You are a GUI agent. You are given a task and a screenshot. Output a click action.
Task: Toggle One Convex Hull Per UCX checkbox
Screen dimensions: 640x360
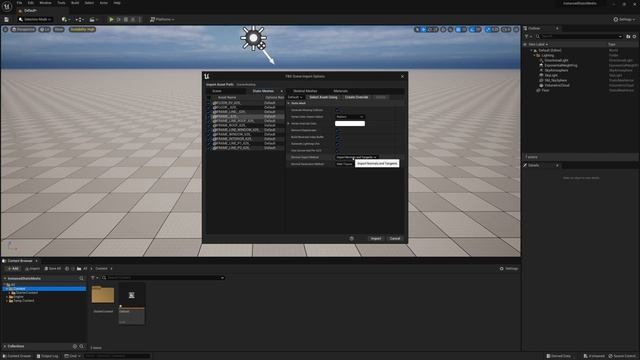337,151
